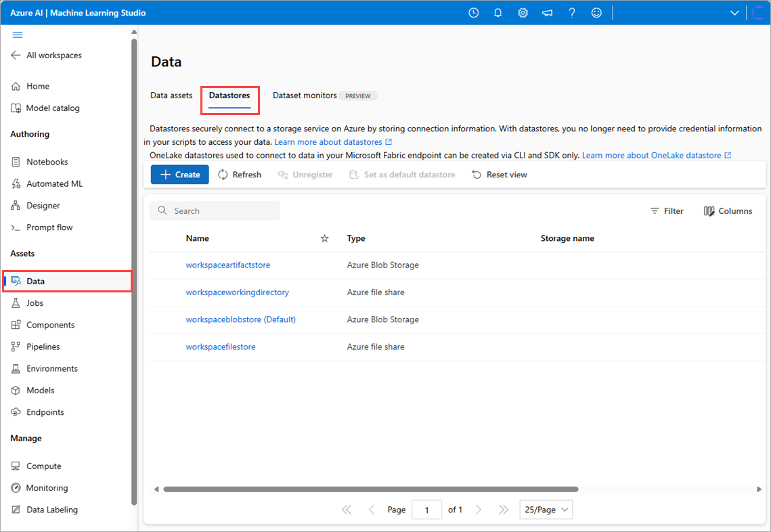Open Environments in the sidebar
This screenshot has height=532, width=771.
click(x=44, y=368)
